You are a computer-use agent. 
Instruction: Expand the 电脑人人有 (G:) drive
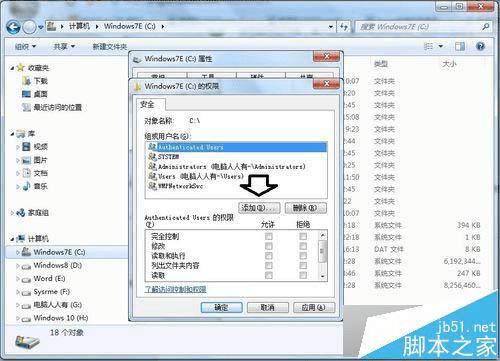(x=18, y=305)
